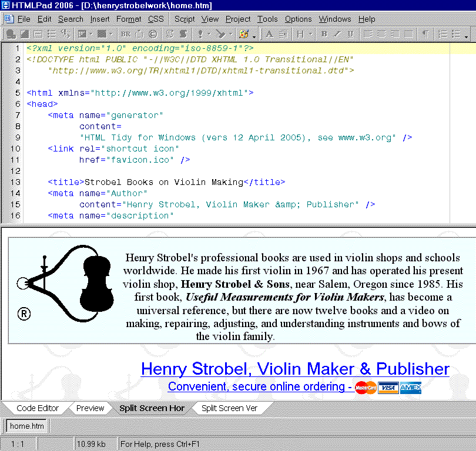Open the exclamation icon dropdown arrow
This screenshot has width=476, height=451.
pos(209,34)
